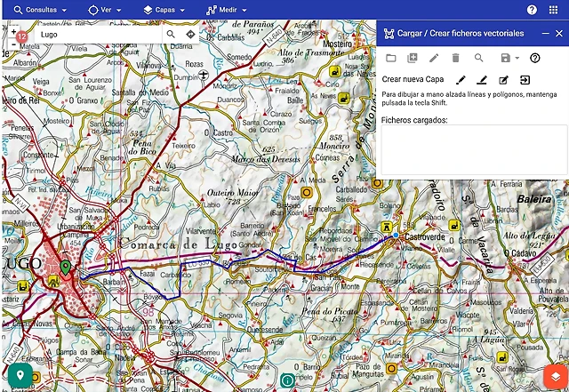The image size is (569, 392).
Task: Save with the floppy disk icon
Action: coord(506,58)
